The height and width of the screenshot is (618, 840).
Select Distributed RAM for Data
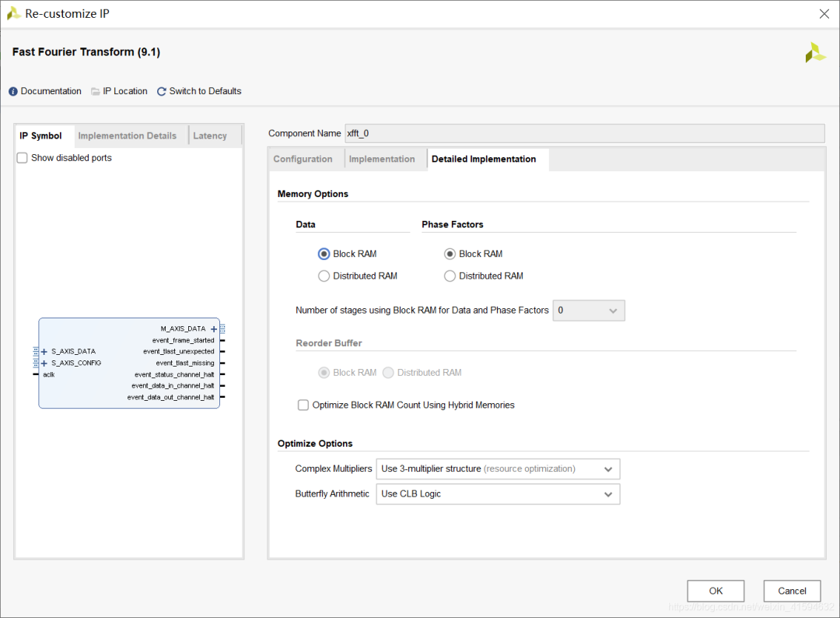(324, 276)
